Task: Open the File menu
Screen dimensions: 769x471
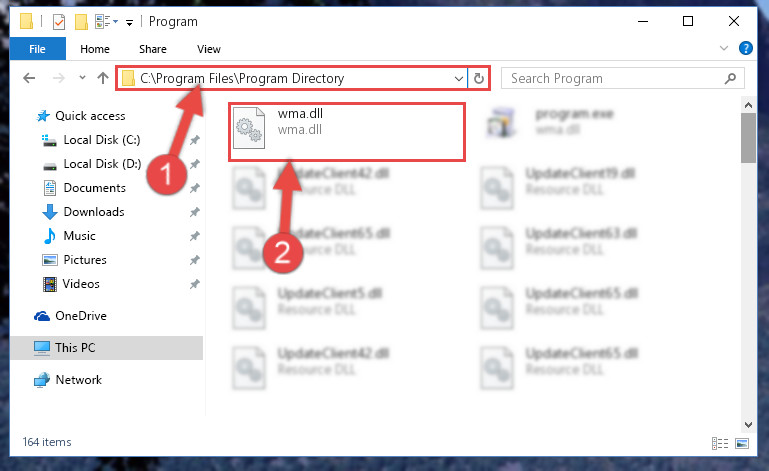Action: 37,49
